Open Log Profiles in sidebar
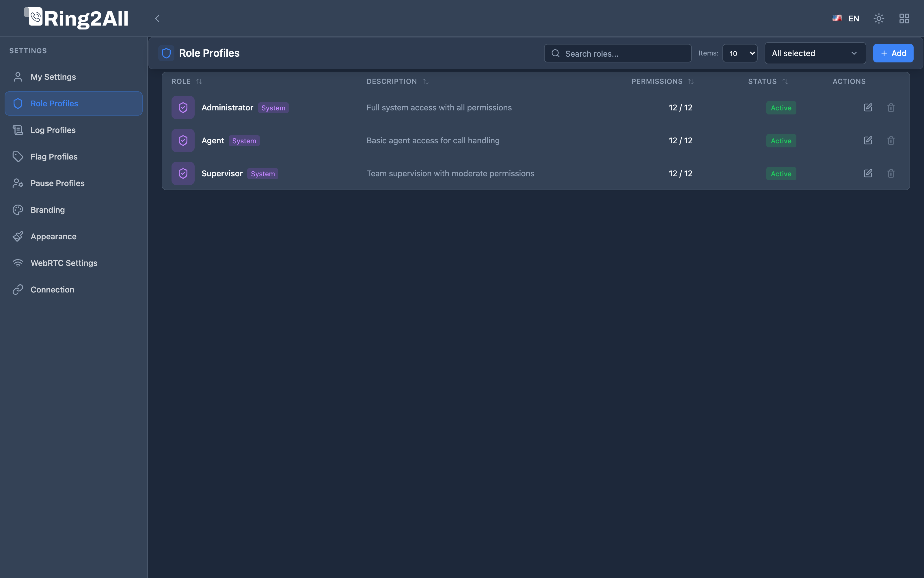Screen dimensions: 924x578 coord(73,130)
